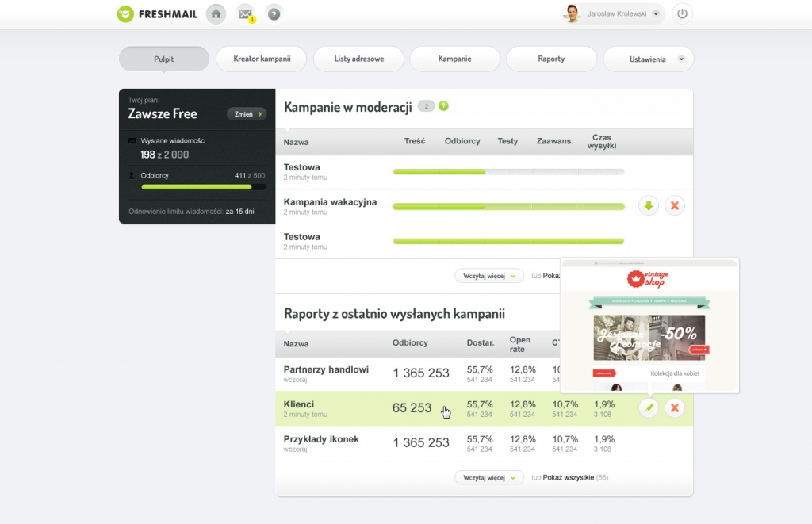Open the Raporty tab
812x524 pixels.
pos(551,59)
